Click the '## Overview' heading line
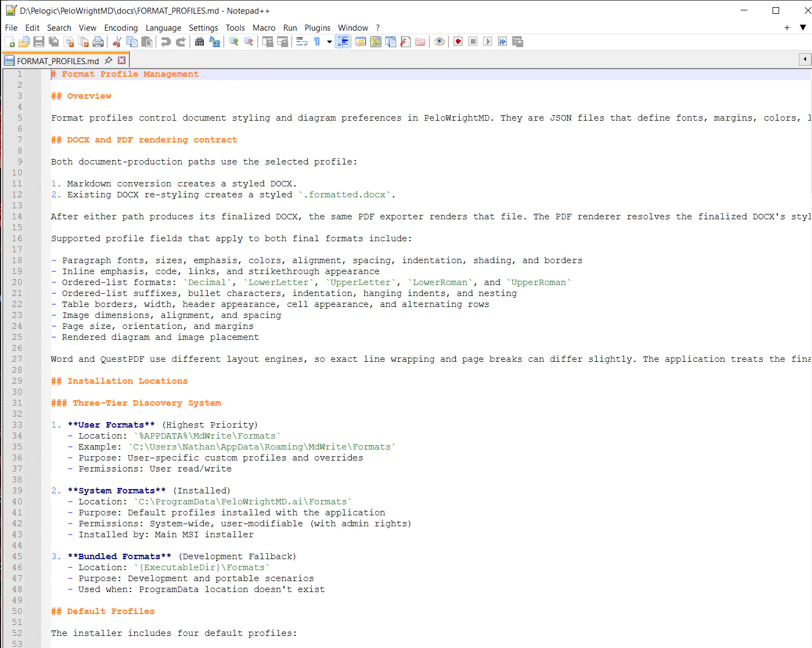The image size is (812, 648). pos(81,96)
